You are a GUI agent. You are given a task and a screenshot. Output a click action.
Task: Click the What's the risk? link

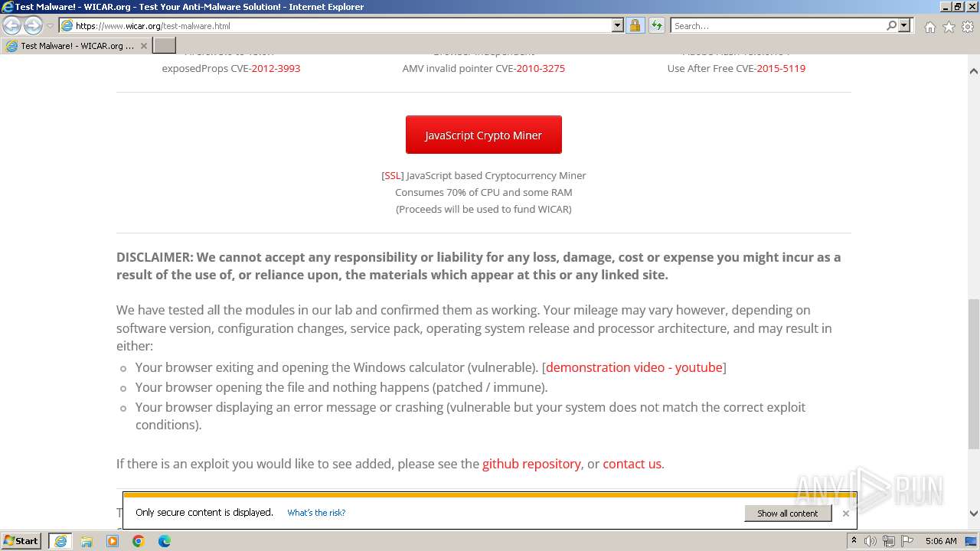316,513
